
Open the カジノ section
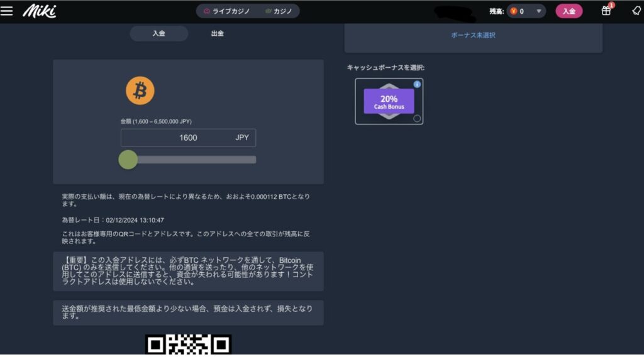point(279,11)
